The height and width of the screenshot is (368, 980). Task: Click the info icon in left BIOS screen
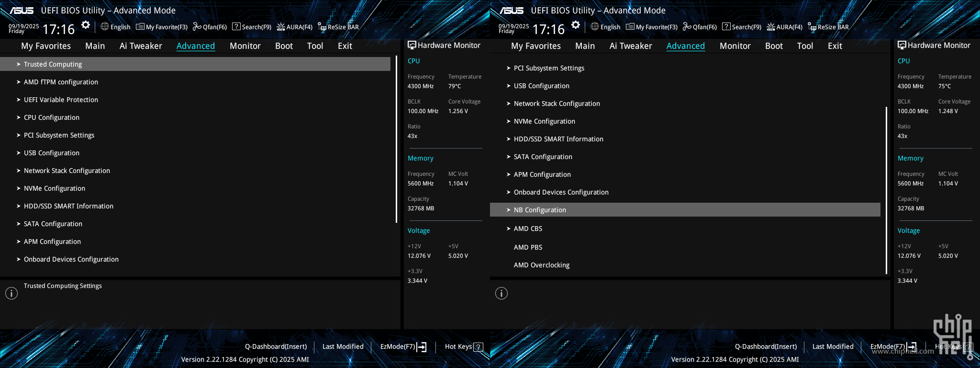pos(11,293)
